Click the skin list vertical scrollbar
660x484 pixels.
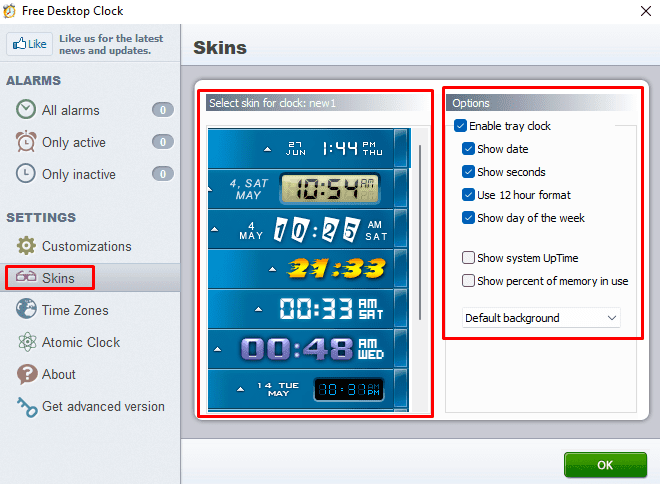[420, 232]
